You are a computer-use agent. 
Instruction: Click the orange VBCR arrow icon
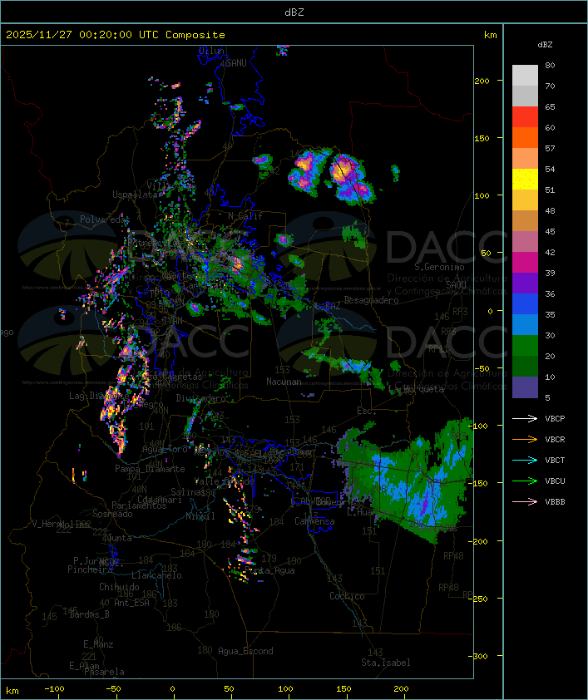pyautogui.click(x=525, y=439)
